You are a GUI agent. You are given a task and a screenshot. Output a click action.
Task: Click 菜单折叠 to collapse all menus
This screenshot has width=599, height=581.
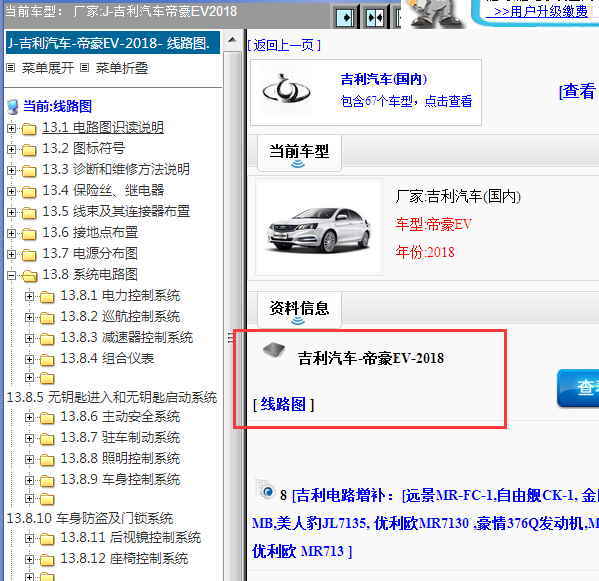pyautogui.click(x=121, y=68)
